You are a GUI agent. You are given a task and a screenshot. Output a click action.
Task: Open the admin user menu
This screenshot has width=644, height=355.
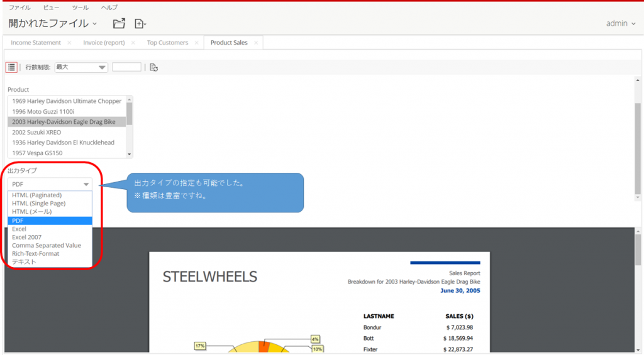point(621,23)
